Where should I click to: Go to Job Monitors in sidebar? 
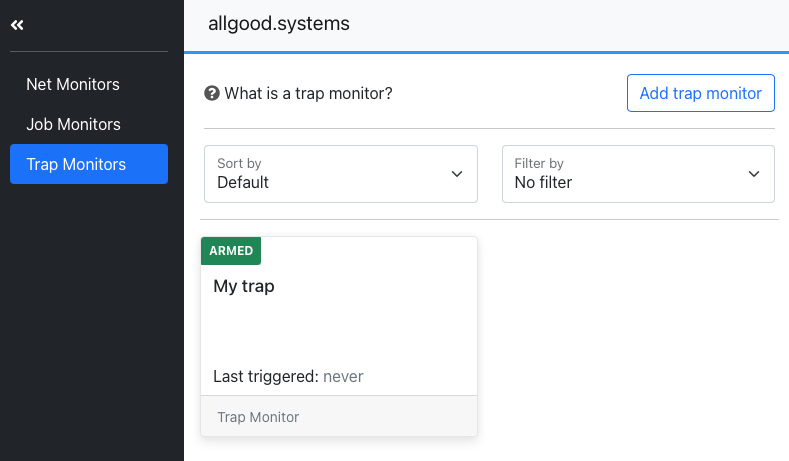point(73,124)
